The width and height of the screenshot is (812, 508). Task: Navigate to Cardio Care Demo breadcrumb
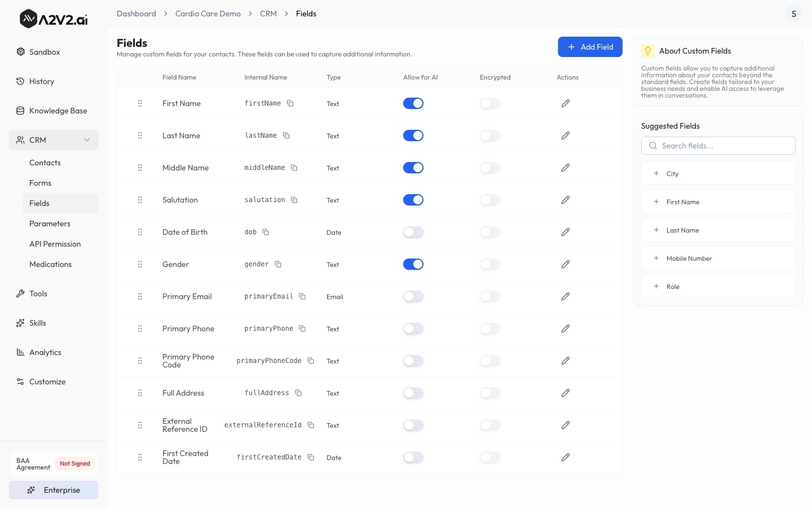point(208,14)
